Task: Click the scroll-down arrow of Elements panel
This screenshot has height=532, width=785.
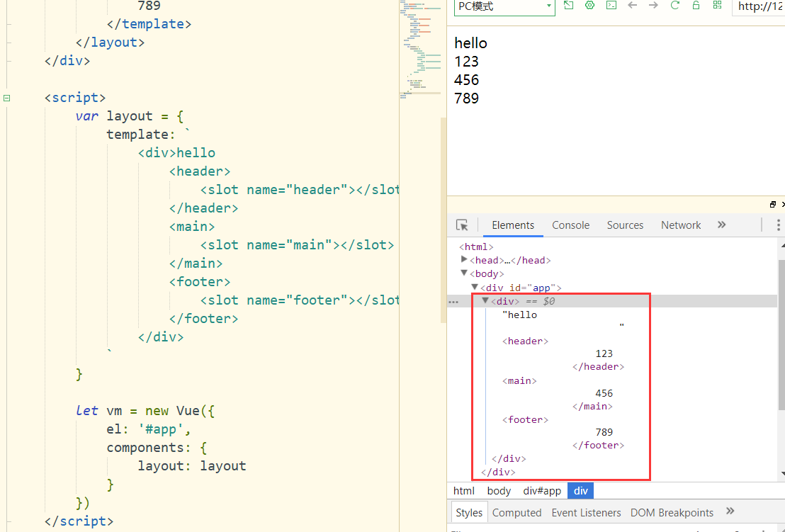Action: click(x=782, y=473)
